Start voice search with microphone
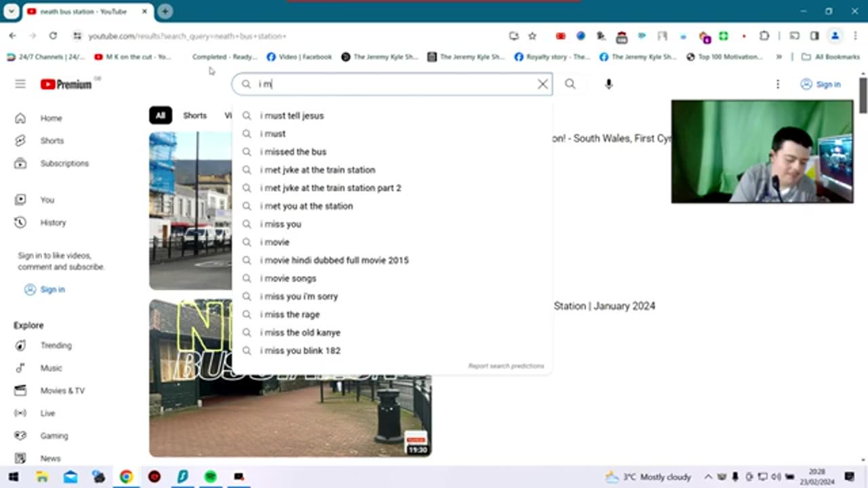The image size is (868, 488). (608, 84)
